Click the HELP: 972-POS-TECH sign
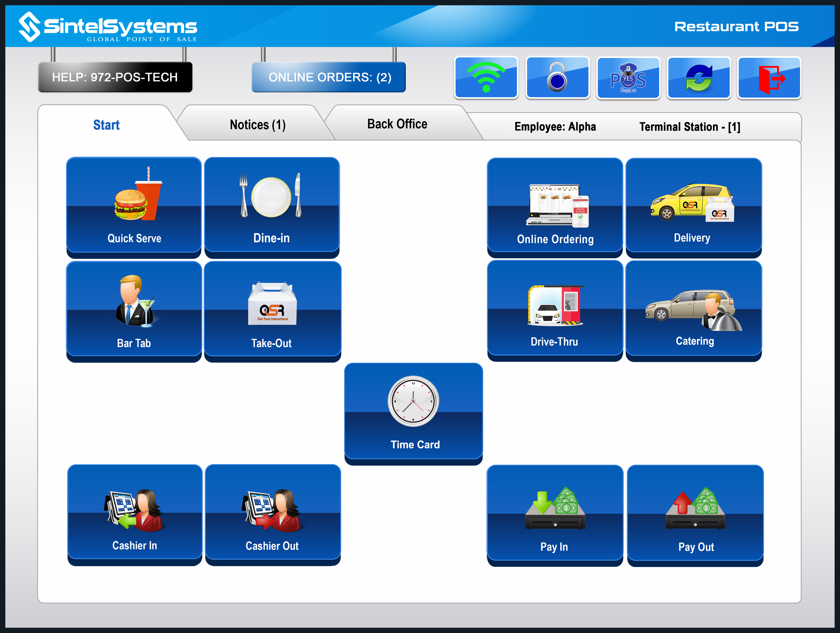 coord(115,77)
